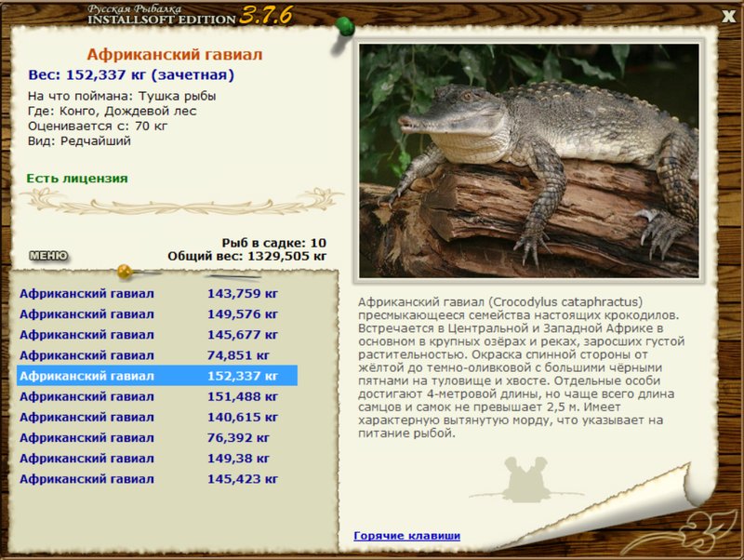
Task: Click the species description paragraph
Action: [x=522, y=367]
